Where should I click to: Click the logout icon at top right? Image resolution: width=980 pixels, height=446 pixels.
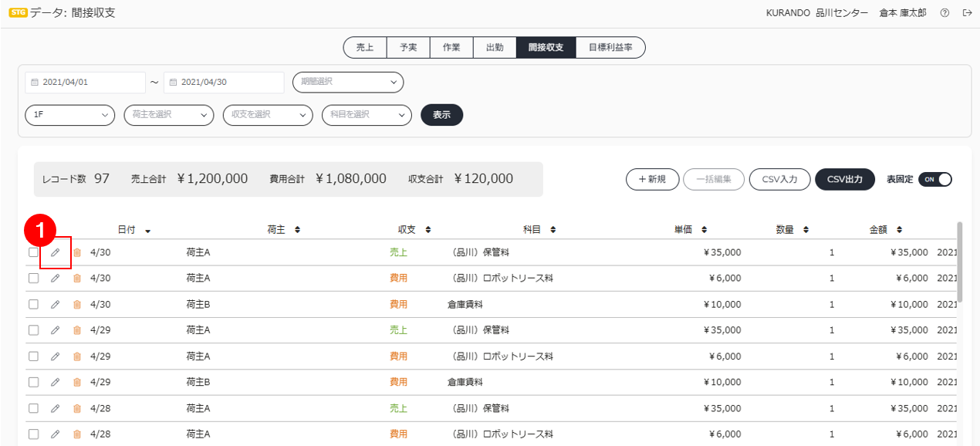click(967, 13)
